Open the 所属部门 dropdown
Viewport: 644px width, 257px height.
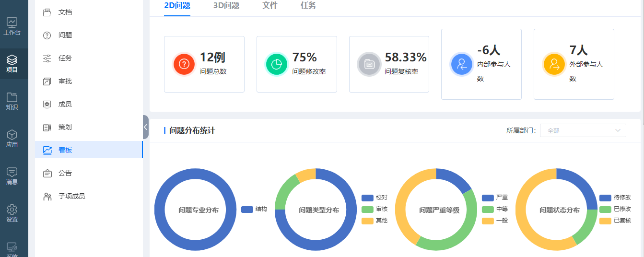pos(583,130)
